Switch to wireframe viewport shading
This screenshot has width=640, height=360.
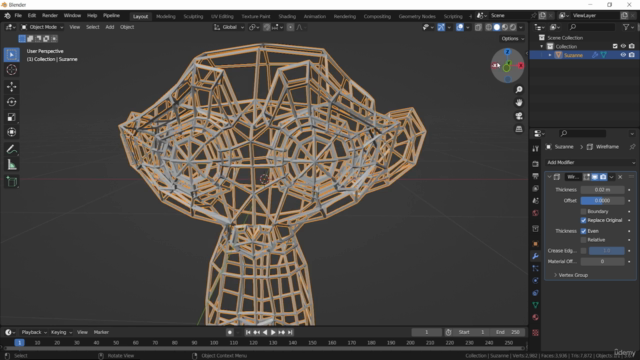coord(489,27)
